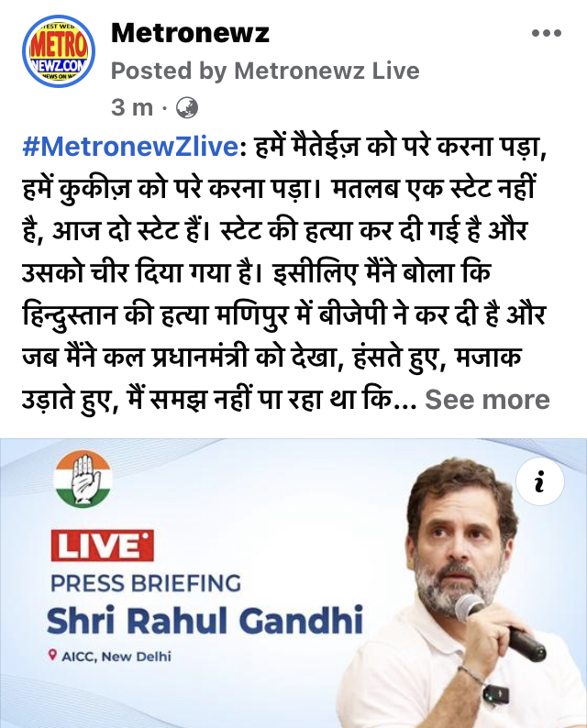Click the AICC, New Delhi location text
Image resolution: width=587 pixels, height=728 pixels.
[x=116, y=656]
